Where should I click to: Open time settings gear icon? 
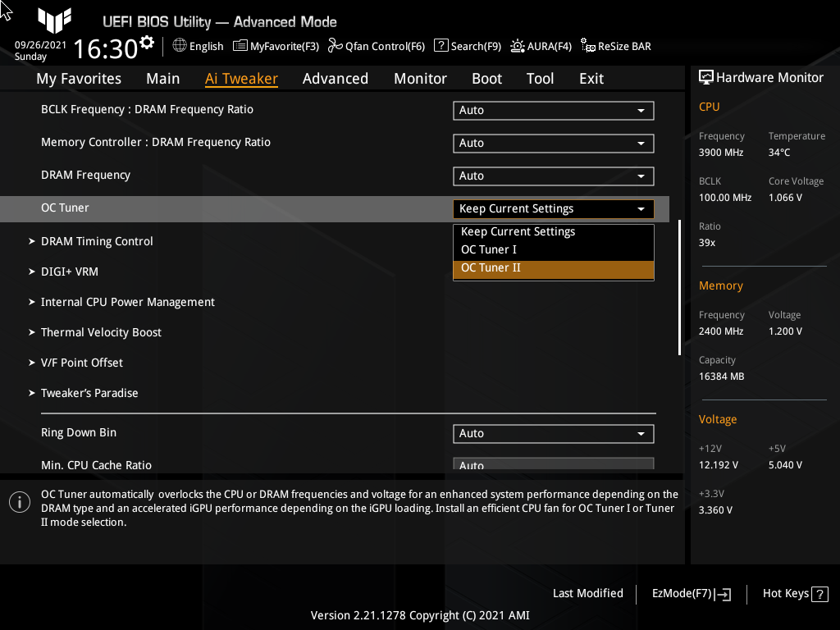[x=146, y=43]
